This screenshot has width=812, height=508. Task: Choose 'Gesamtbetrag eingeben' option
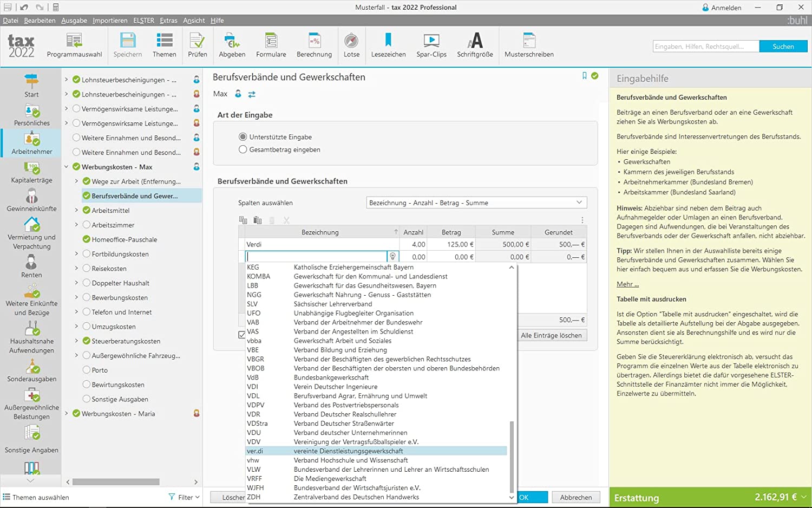pyautogui.click(x=243, y=149)
